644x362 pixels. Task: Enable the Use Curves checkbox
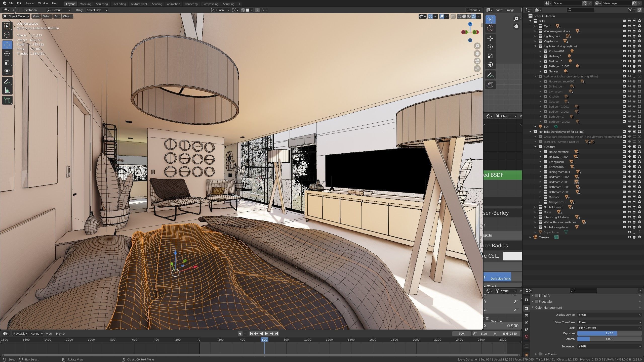pyautogui.click(x=540, y=354)
